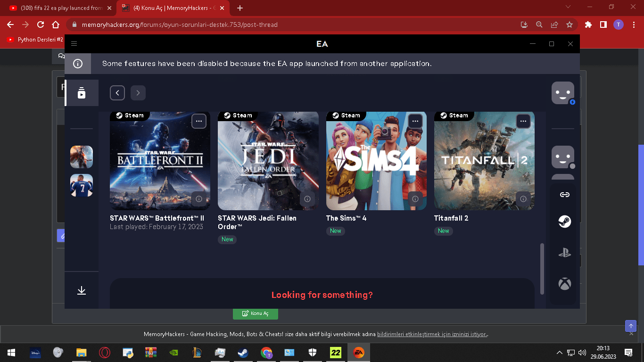Viewport: 644px width, 362px height.
Task: Show hidden system tray icons
Action: (560, 352)
